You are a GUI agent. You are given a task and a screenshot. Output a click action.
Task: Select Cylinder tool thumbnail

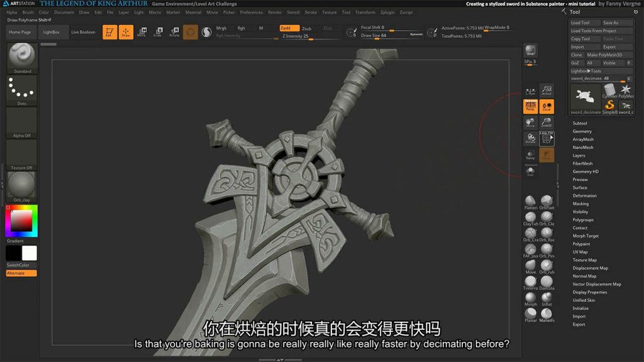pyautogui.click(x=610, y=90)
